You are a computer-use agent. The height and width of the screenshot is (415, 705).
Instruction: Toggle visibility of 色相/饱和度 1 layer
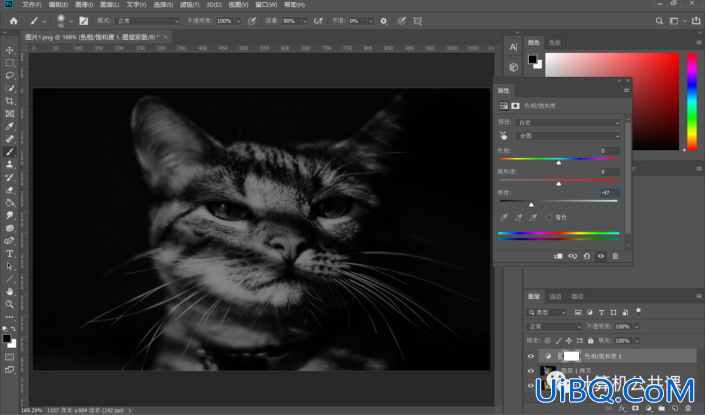(x=531, y=356)
